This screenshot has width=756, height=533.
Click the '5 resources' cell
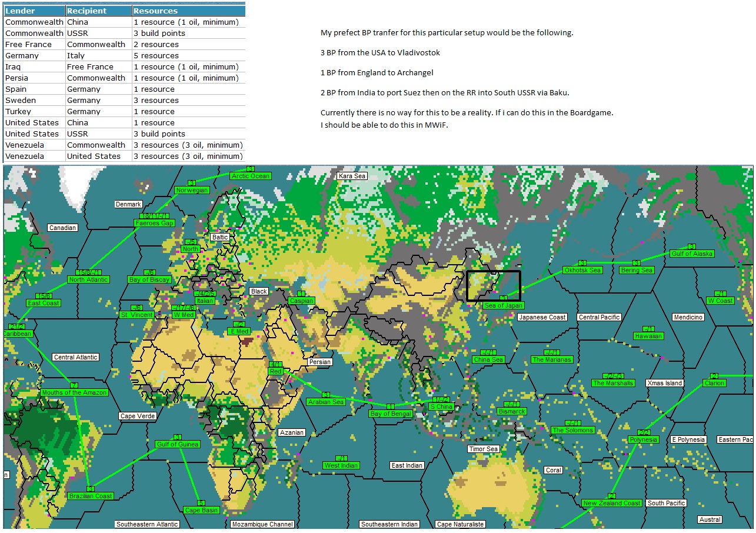tap(188, 55)
